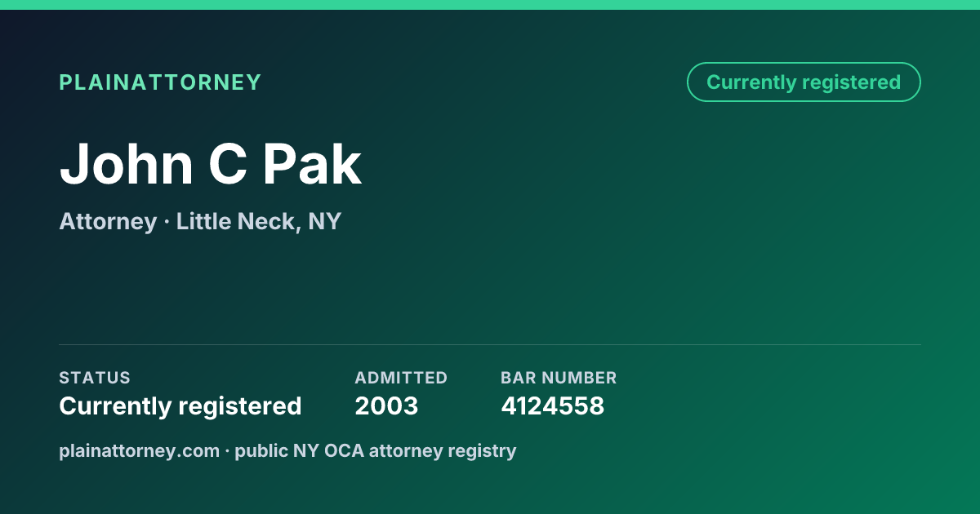The height and width of the screenshot is (514, 980).
Task: Click the dot separator after plainattorney.com
Action: tap(227, 450)
